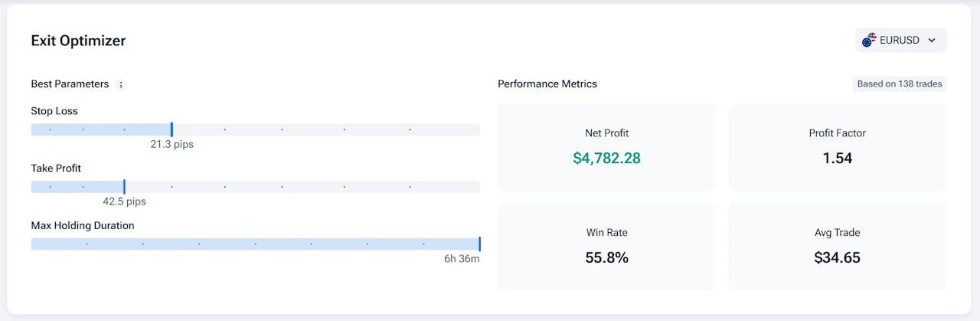Click the "6h 36m" duration value
This screenshot has width=980, height=321.
click(462, 259)
